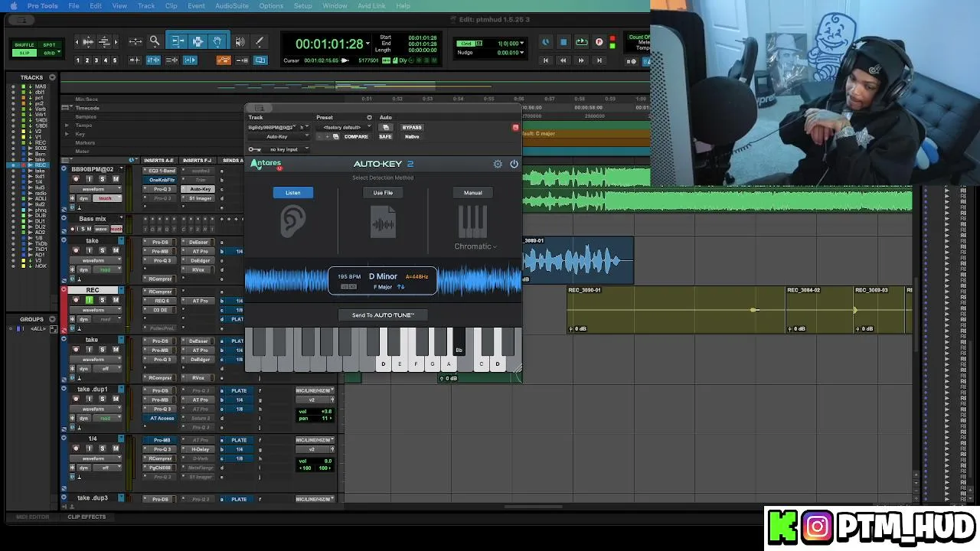980x551 pixels.
Task: Click the return to zero button
Action: pos(545,60)
